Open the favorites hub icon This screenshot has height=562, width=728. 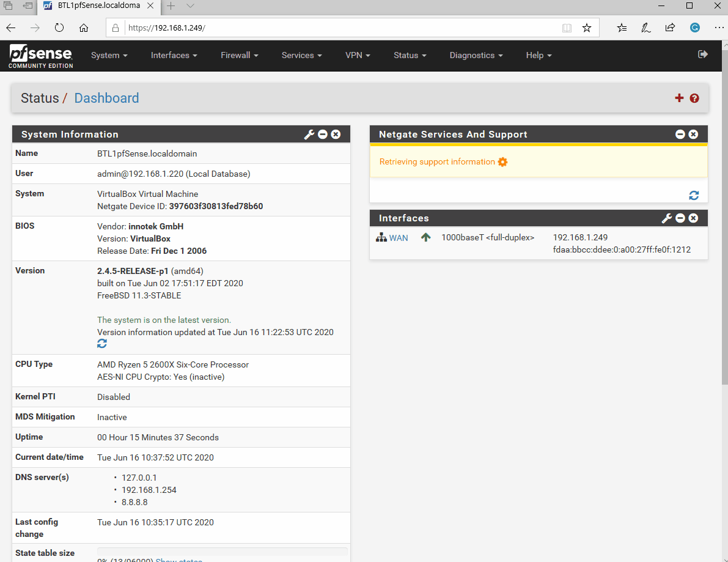click(622, 28)
